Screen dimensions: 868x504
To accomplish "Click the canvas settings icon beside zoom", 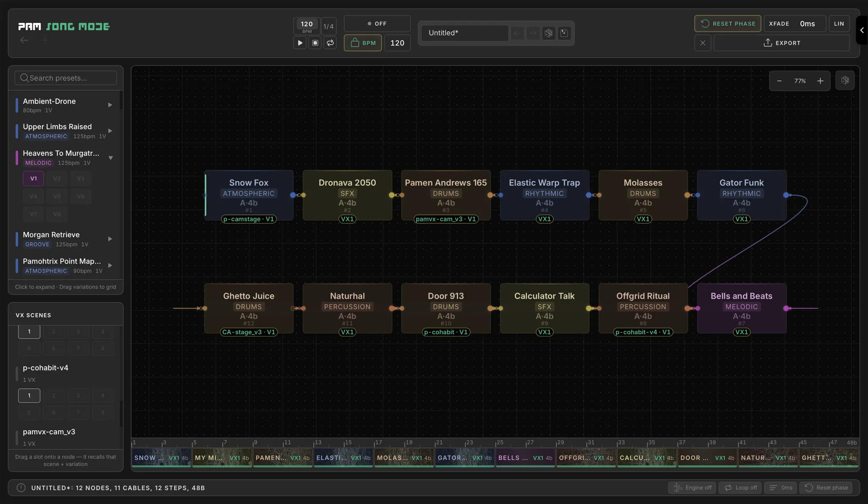I will [845, 81].
